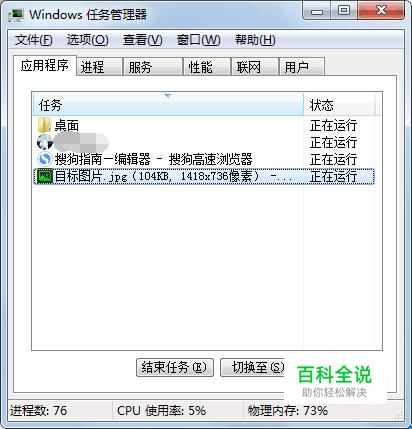Switch to the 服务 tab

click(152, 67)
